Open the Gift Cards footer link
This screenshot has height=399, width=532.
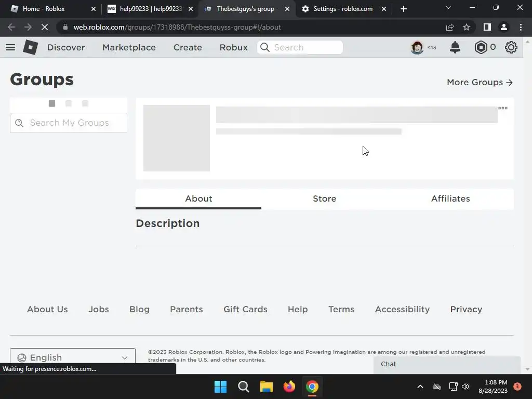coord(245,310)
